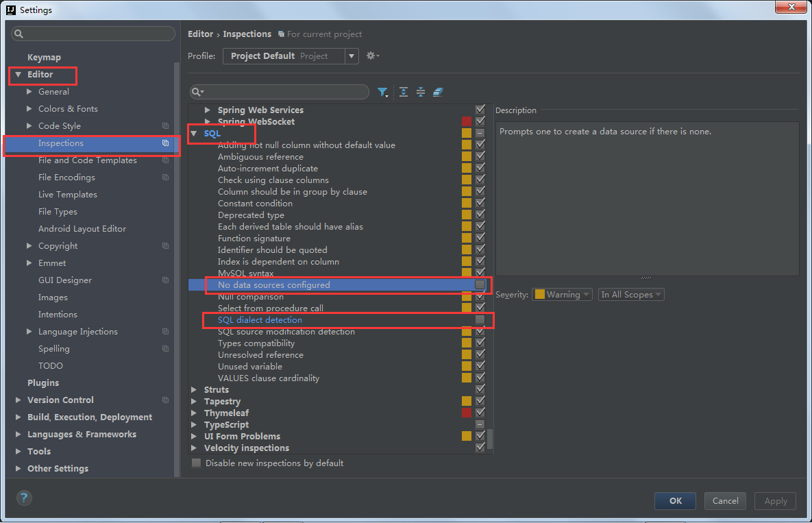The width and height of the screenshot is (812, 523).
Task: Expand the Tools section arrow
Action: click(x=18, y=451)
